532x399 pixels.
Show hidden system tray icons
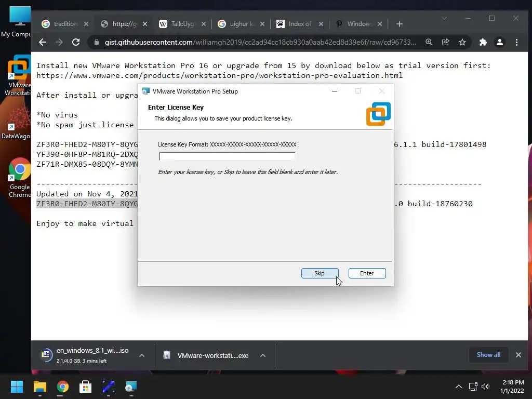(458, 387)
